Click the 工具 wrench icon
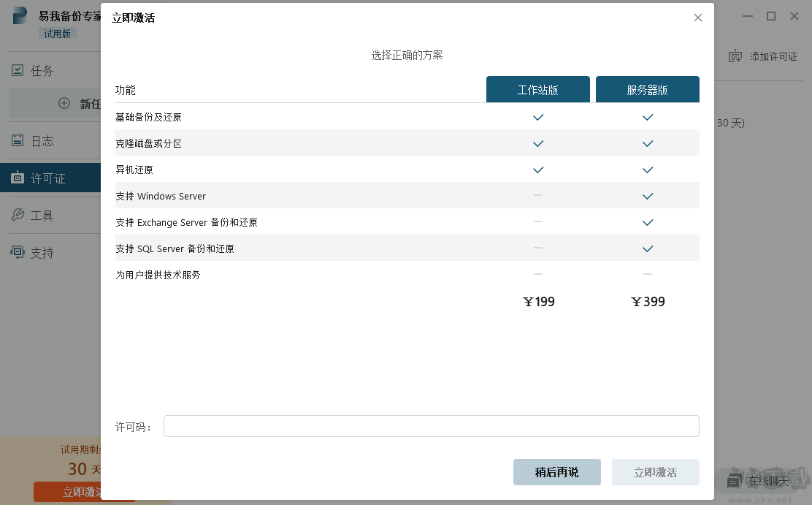 click(18, 214)
